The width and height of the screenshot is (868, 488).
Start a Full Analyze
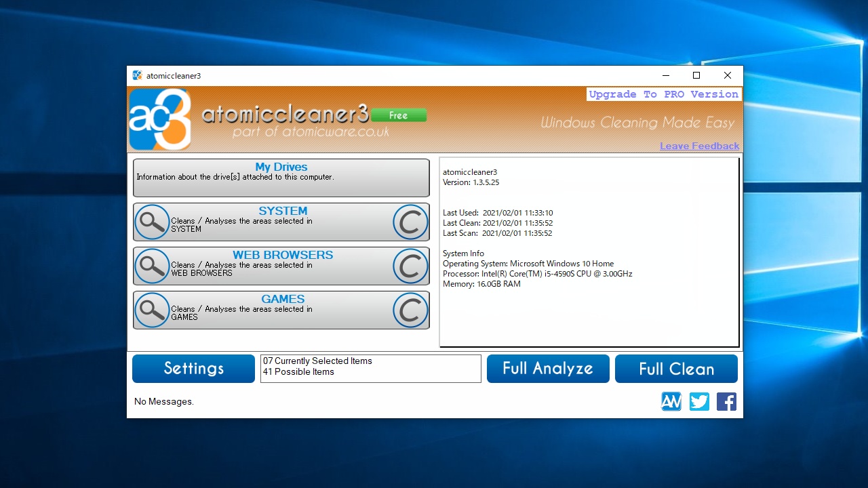point(548,369)
